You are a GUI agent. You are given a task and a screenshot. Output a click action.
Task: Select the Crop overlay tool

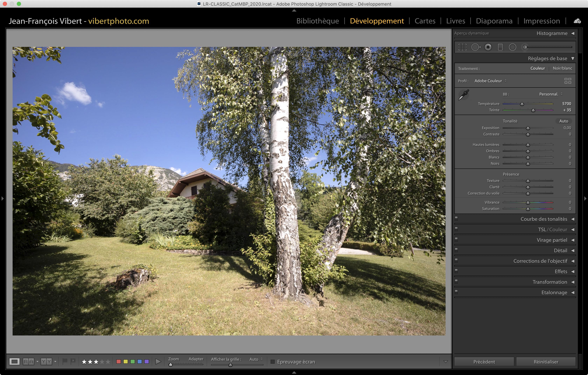click(x=462, y=47)
